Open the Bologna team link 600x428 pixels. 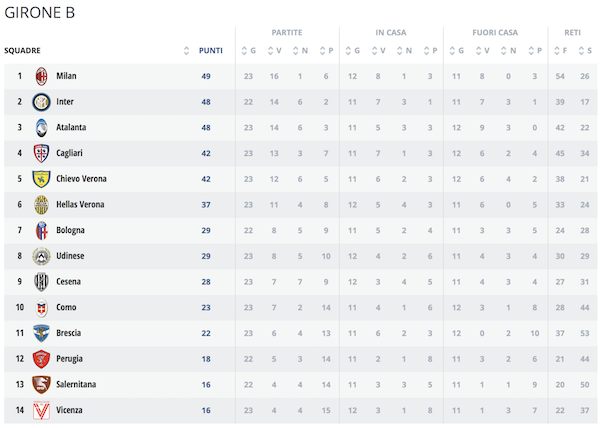pyautogui.click(x=70, y=230)
